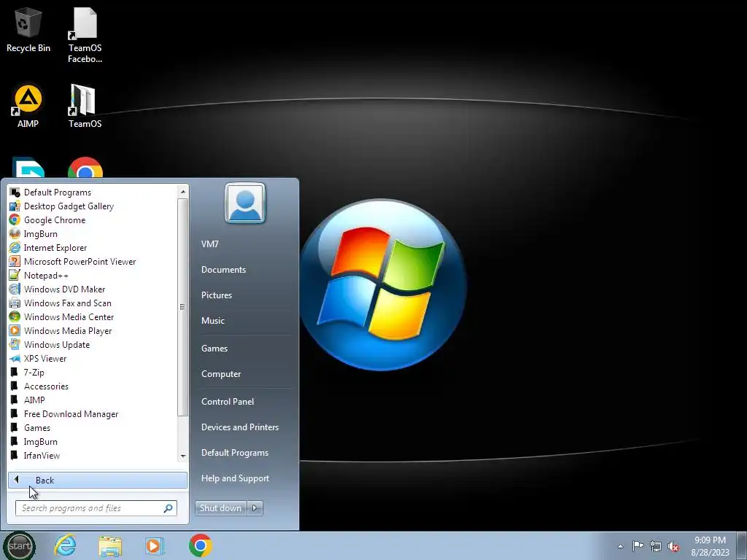Click the XPS Viewer icon
Viewport: 747px width, 560px height.
[x=15, y=359]
